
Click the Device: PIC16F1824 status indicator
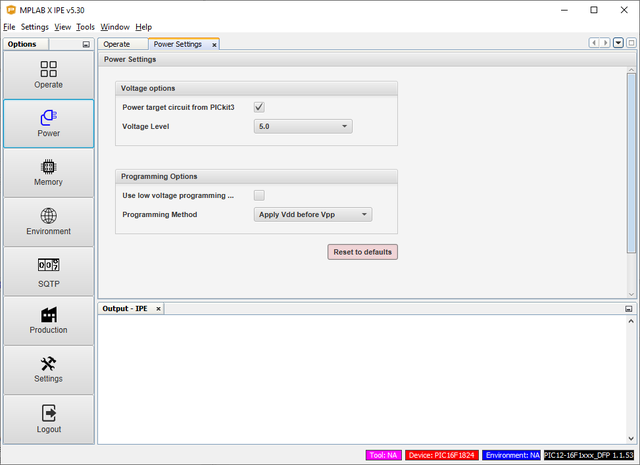coord(442,455)
